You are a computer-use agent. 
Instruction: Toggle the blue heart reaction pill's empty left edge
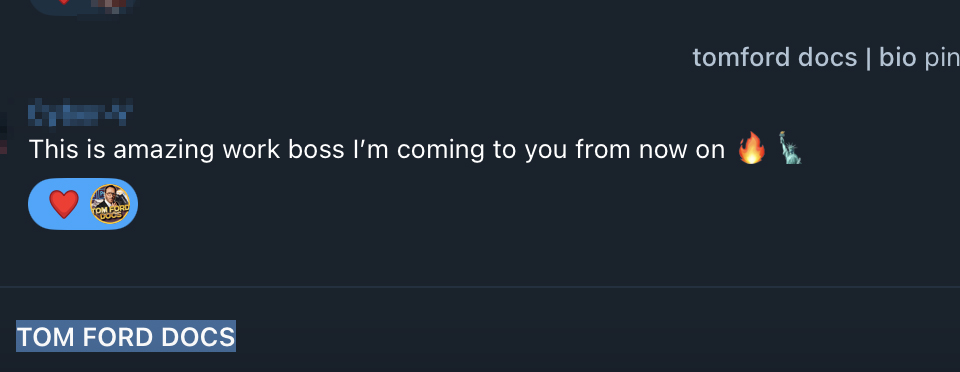[37, 204]
